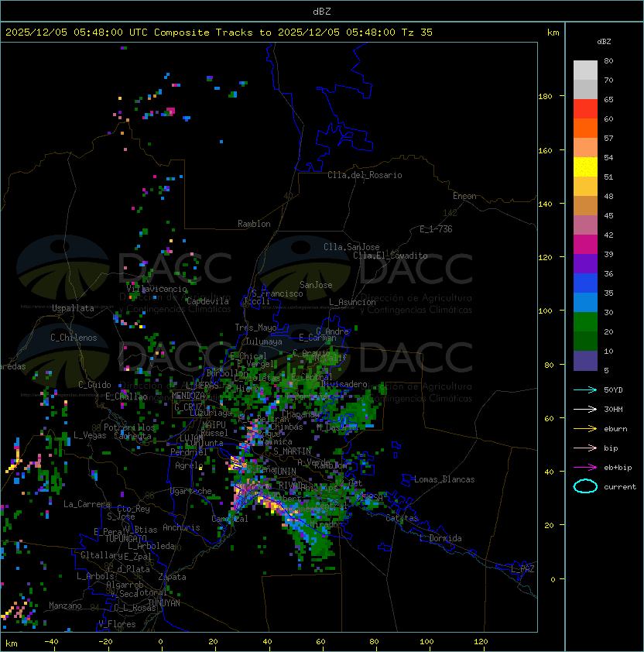
Task: Pick the slate 10–5 dBZ color swatch
Action: (585, 361)
